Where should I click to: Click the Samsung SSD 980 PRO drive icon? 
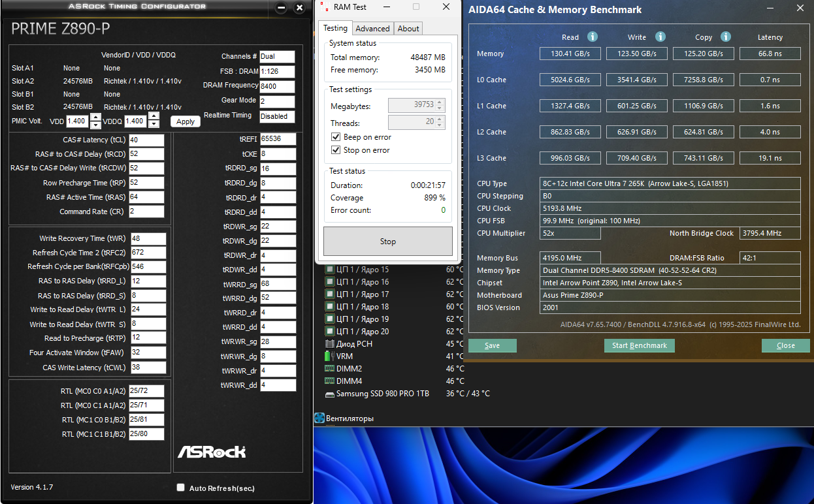[x=330, y=394]
